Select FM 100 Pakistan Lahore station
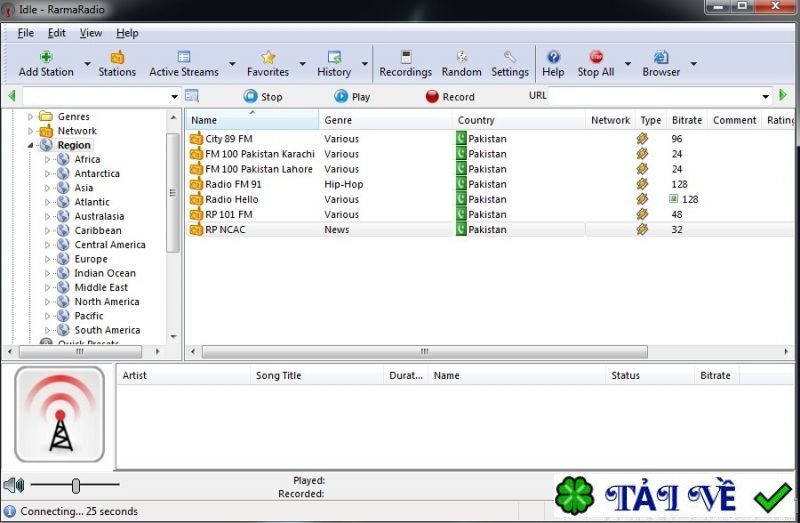800x523 pixels. coord(259,169)
